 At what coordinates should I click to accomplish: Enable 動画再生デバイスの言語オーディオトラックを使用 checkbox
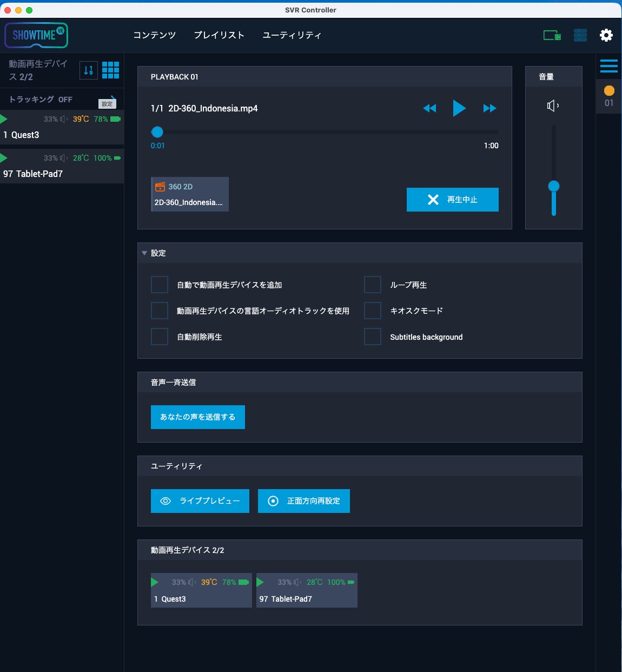(160, 311)
